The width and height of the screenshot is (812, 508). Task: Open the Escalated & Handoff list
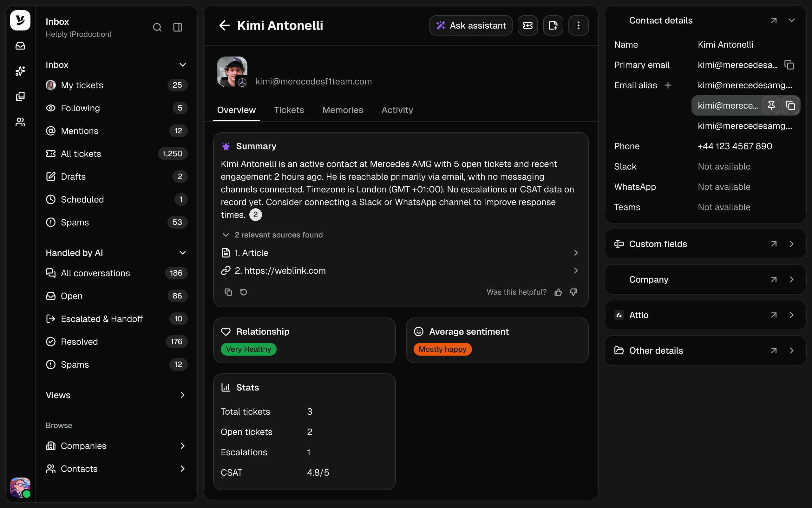[x=116, y=319]
